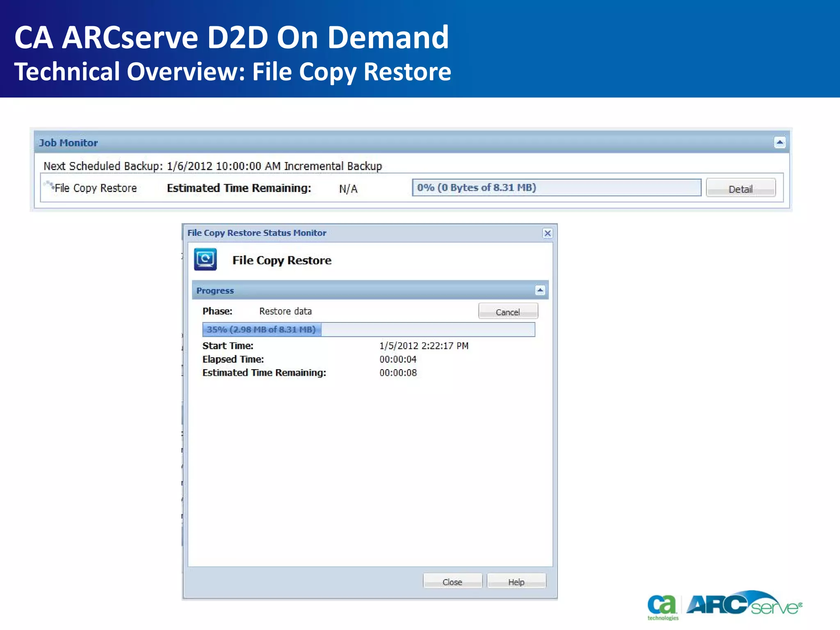Image resolution: width=840 pixels, height=630 pixels.
Task: Collapse the Progress section
Action: click(x=540, y=290)
